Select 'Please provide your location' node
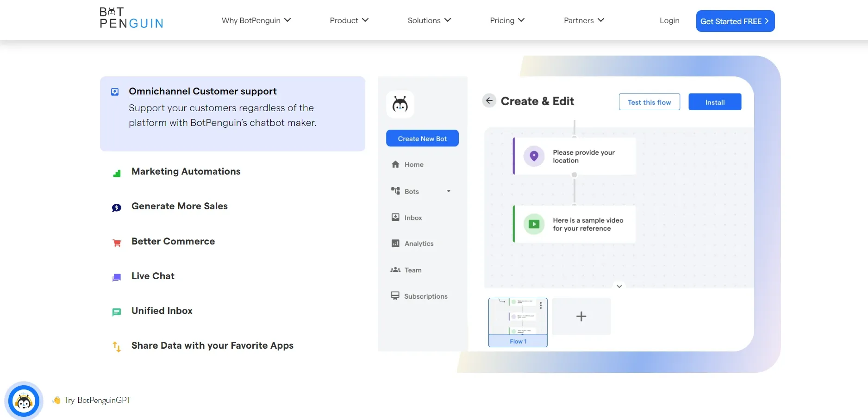The height and width of the screenshot is (420, 868). [575, 156]
